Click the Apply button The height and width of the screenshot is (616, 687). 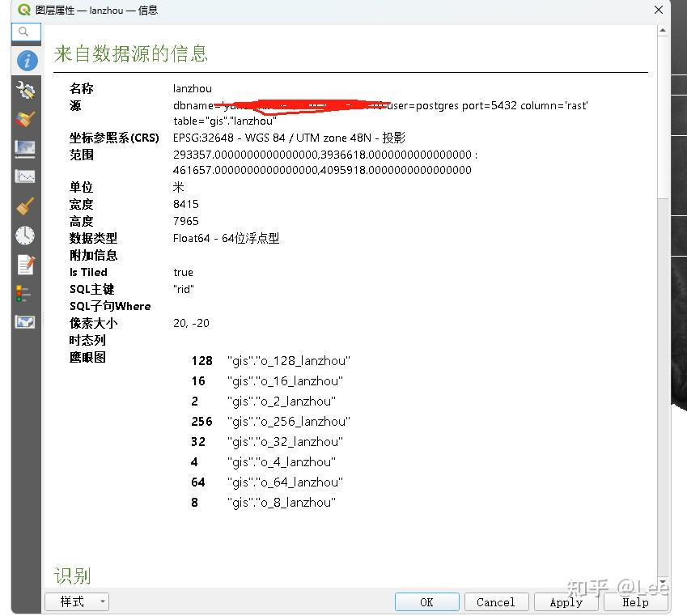[x=566, y=602]
